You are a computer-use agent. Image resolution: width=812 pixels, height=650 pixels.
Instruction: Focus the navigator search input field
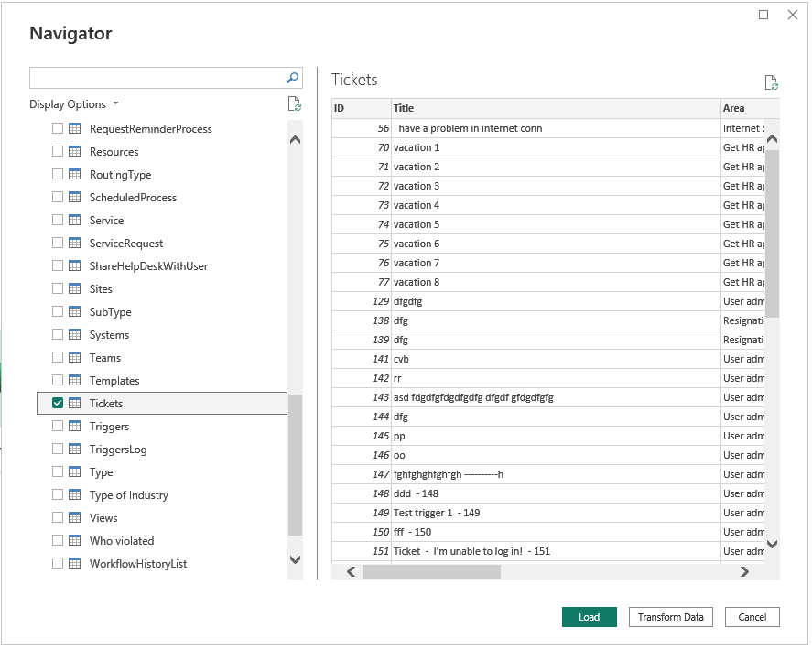(156, 78)
